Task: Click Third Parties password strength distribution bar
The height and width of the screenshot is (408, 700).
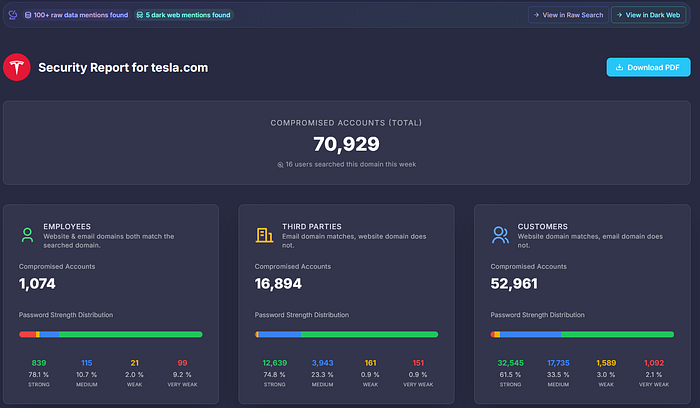Action: (x=346, y=334)
